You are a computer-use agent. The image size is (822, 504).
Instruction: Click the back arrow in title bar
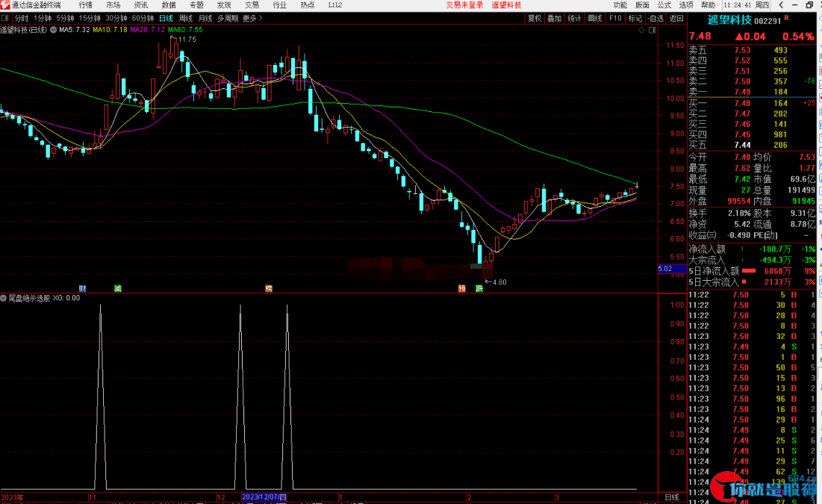click(x=781, y=4)
